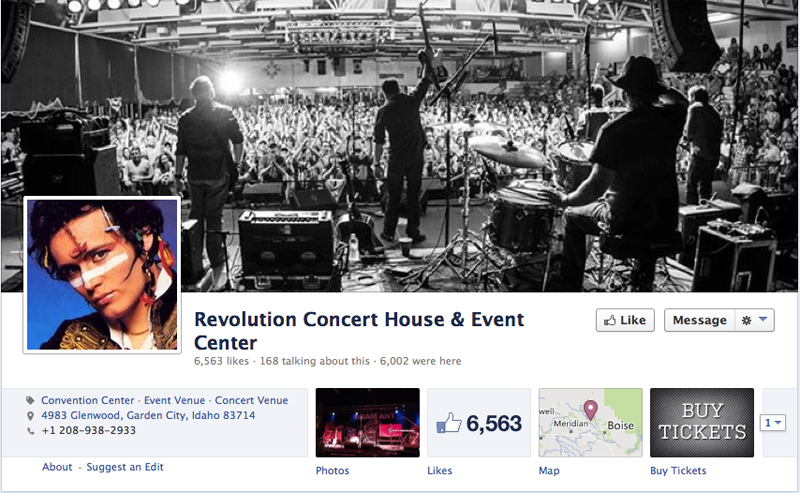Click the location pin icon by address
The height and width of the screenshot is (493, 800).
click(x=31, y=416)
